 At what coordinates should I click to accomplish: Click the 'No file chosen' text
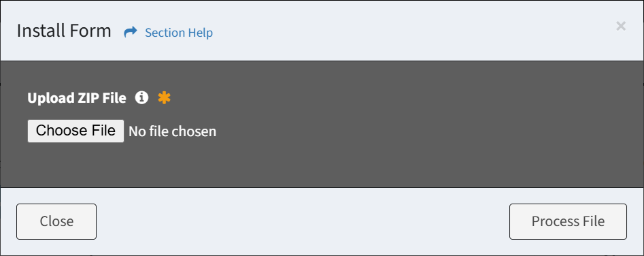pos(173,131)
